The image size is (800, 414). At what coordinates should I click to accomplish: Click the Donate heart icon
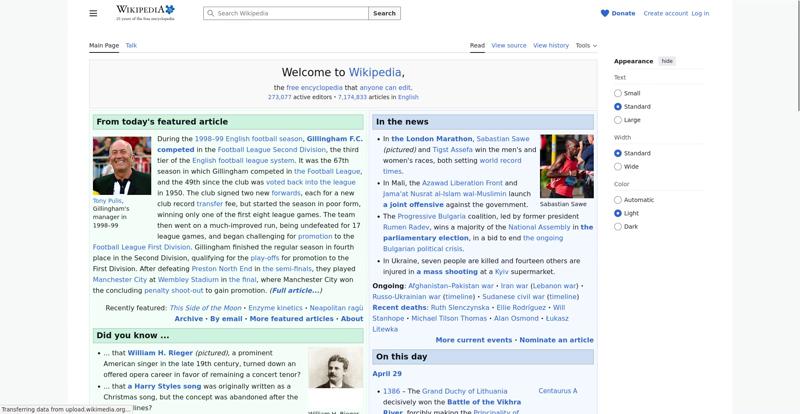tap(605, 13)
